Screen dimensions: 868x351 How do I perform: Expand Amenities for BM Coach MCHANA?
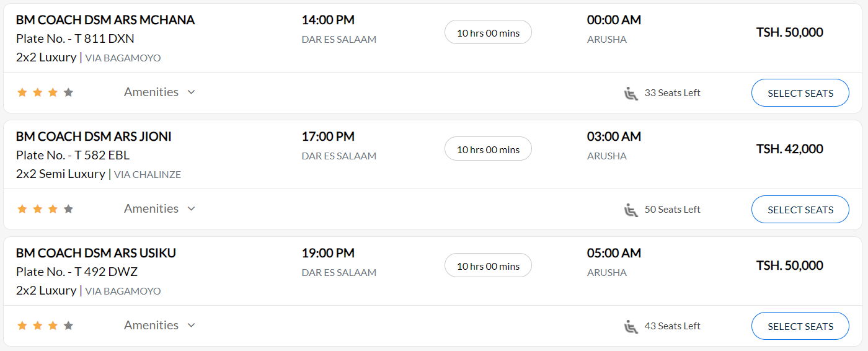pyautogui.click(x=160, y=92)
